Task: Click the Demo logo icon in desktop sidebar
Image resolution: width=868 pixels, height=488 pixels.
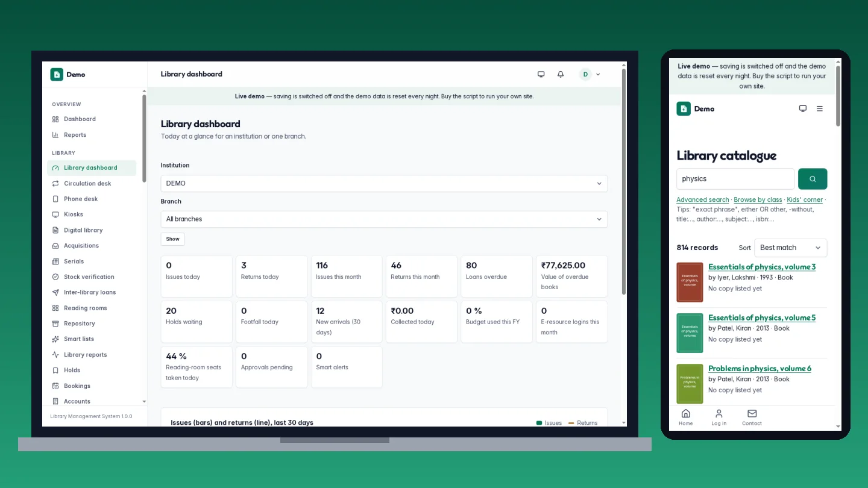Action: (x=57, y=75)
